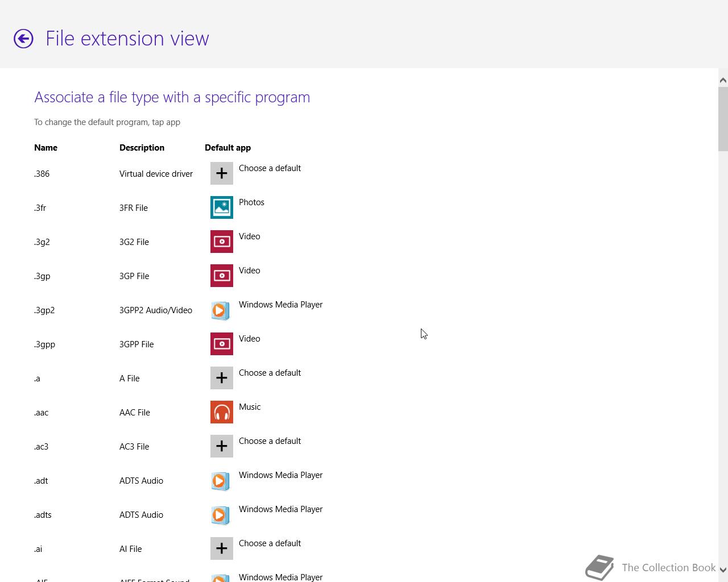Click the Default app column header
The height and width of the screenshot is (582, 728).
(x=227, y=148)
